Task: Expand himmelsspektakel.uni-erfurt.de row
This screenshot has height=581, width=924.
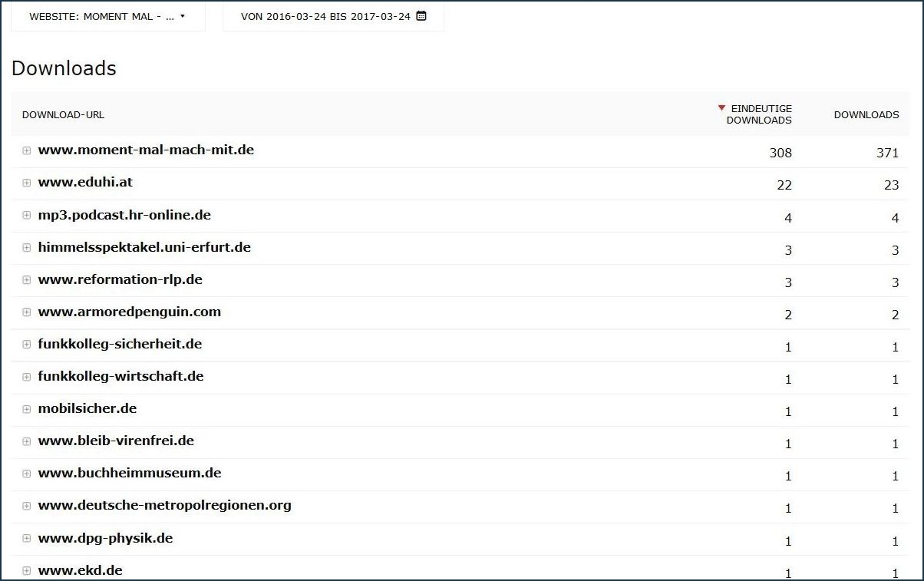Action: click(x=27, y=248)
